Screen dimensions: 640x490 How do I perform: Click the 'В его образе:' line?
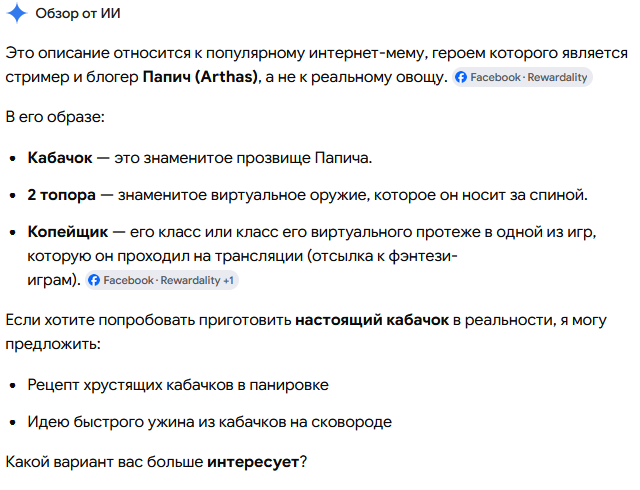[x=55, y=117]
